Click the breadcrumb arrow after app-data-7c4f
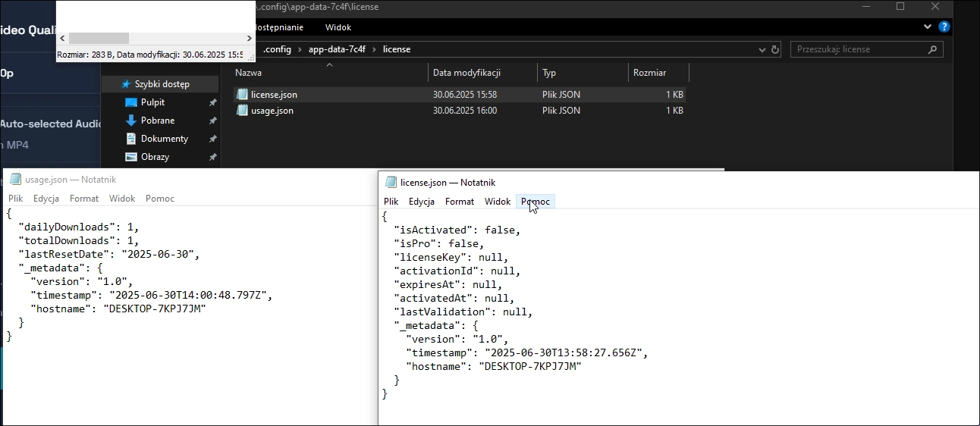Image resolution: width=980 pixels, height=426 pixels. (x=374, y=49)
